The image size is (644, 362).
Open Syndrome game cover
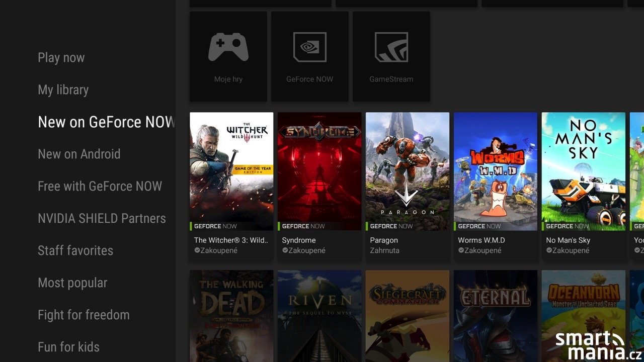[319, 171]
